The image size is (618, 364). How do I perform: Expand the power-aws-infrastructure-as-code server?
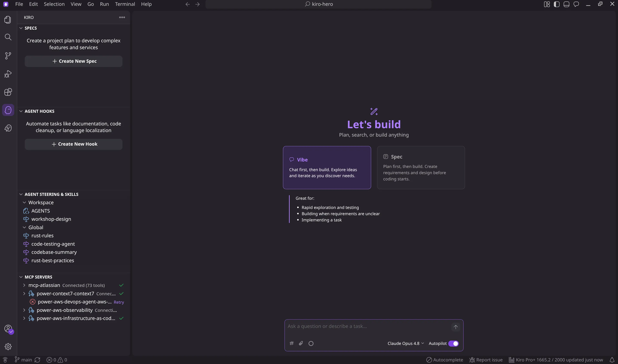(24, 318)
